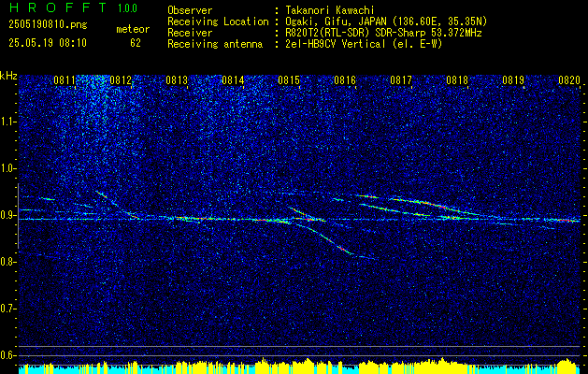
Task: Click the 1.1 kHz axis label
Action: pos(8,122)
